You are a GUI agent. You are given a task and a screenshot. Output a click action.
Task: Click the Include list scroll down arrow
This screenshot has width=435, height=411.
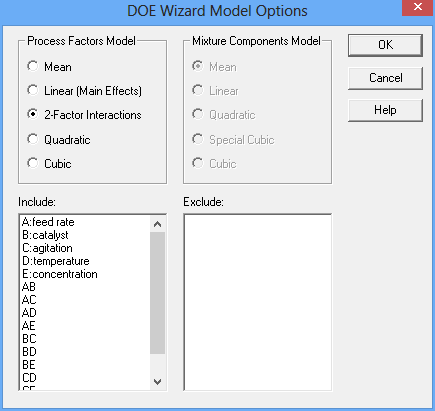coord(157,381)
